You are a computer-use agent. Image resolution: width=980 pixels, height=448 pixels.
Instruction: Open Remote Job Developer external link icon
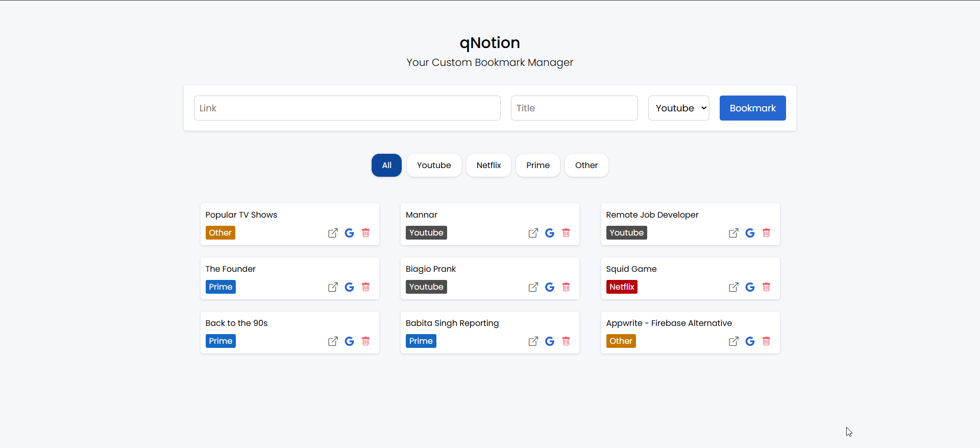[733, 233]
